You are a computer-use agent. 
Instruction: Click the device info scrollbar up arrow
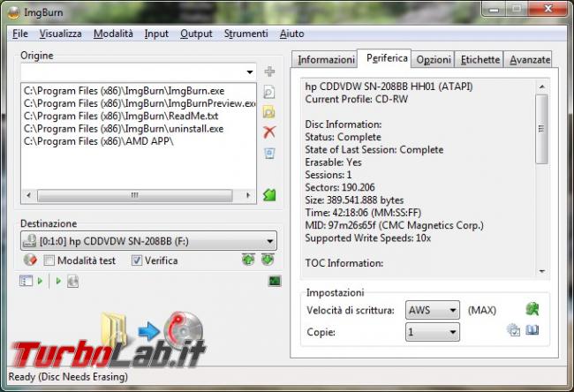542,87
